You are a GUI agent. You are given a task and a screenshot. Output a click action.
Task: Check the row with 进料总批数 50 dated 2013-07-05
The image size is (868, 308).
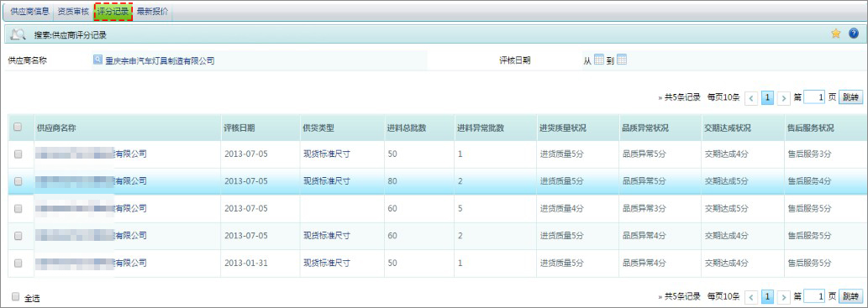tap(18, 154)
